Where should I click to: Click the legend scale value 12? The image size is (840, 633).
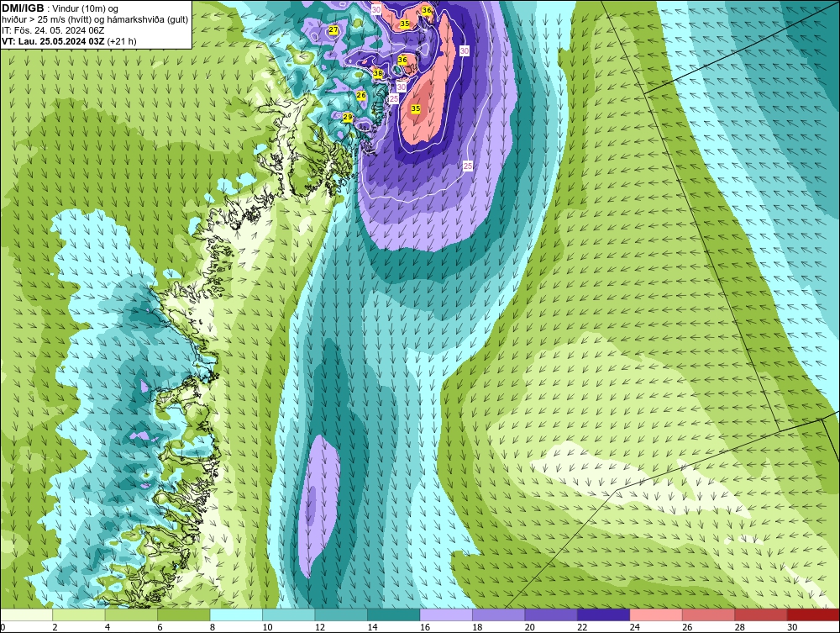[320, 627]
